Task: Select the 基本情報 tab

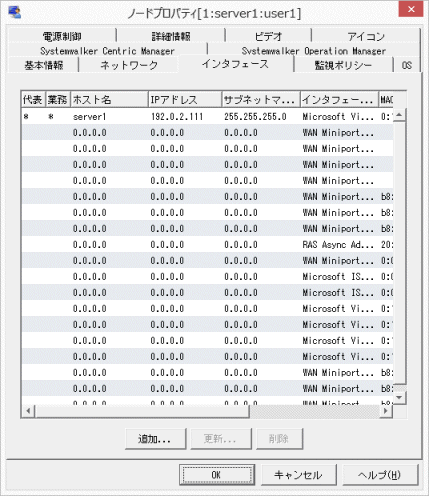Action: click(x=43, y=65)
